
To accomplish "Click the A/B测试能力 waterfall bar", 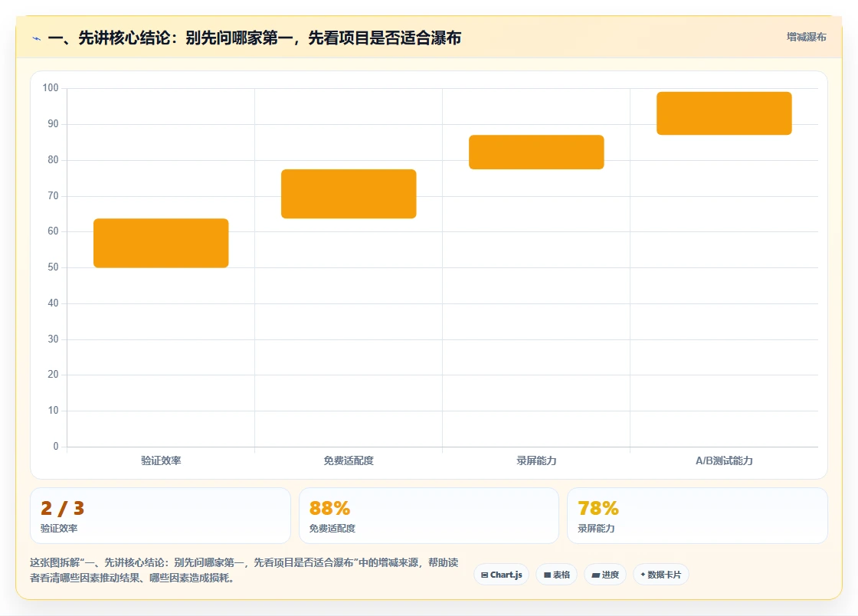I will [724, 113].
